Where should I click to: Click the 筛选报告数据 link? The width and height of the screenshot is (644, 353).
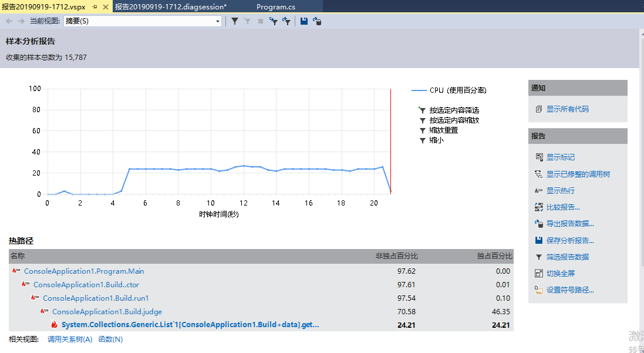568,257
